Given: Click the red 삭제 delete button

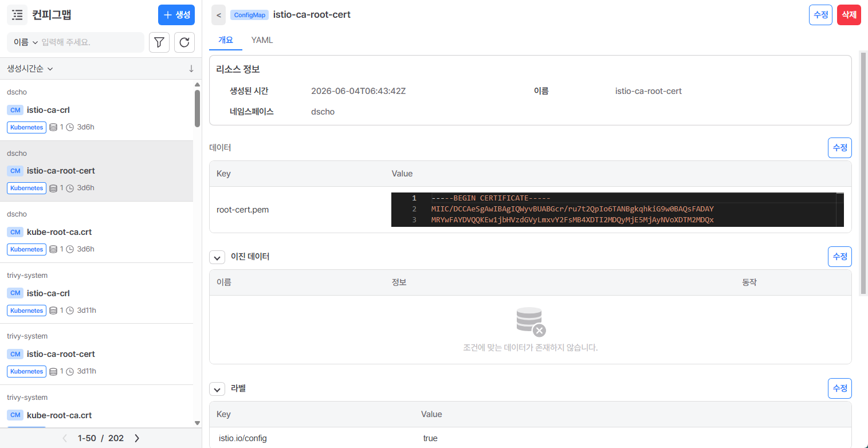Looking at the screenshot, I should [849, 15].
